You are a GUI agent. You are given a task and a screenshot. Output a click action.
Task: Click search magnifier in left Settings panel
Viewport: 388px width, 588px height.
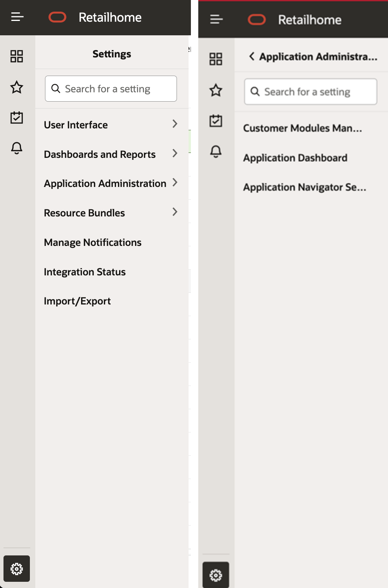pyautogui.click(x=56, y=89)
